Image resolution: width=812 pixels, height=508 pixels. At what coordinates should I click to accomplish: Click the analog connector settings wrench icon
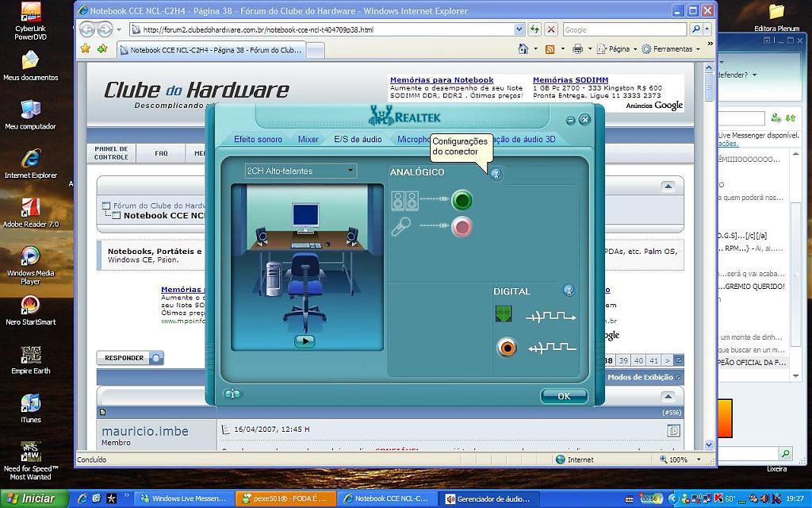pos(496,174)
